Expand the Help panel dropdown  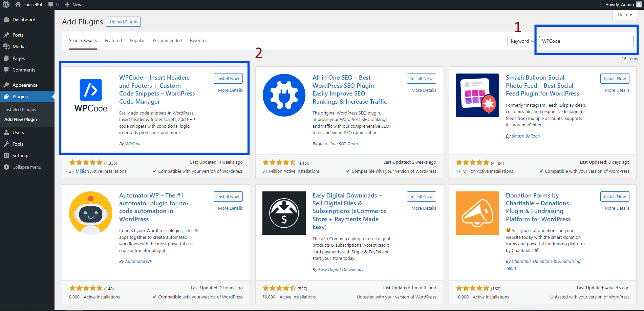[625, 15]
